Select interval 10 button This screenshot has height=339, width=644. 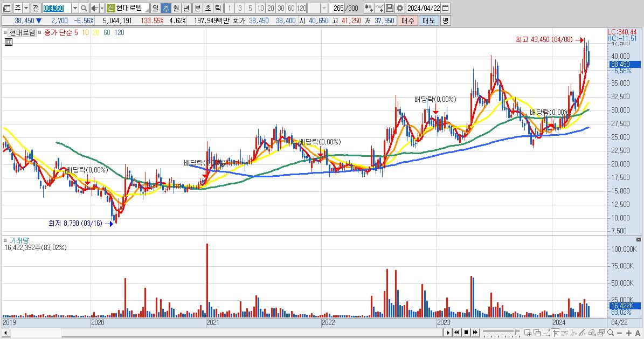260,8
